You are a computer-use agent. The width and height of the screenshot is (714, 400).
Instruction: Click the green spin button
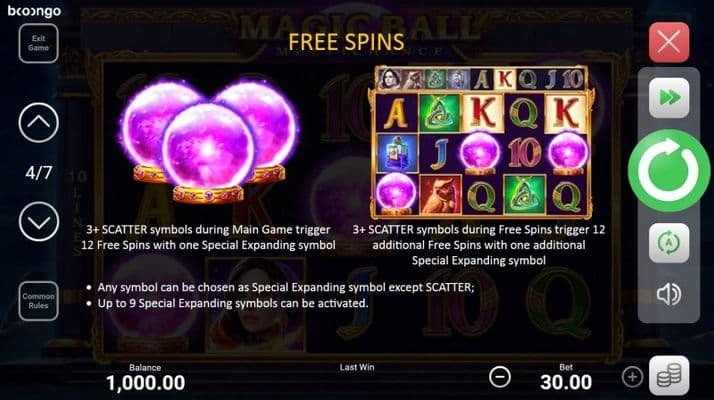(x=668, y=171)
